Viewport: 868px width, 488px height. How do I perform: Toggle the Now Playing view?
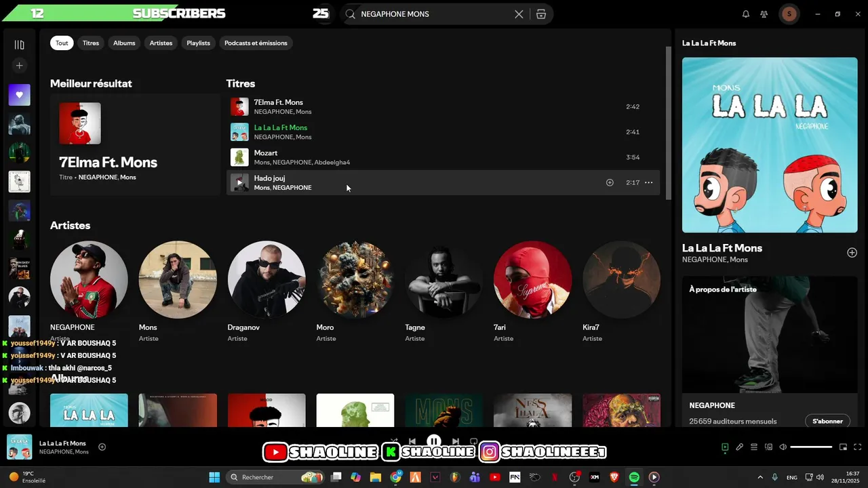725,447
